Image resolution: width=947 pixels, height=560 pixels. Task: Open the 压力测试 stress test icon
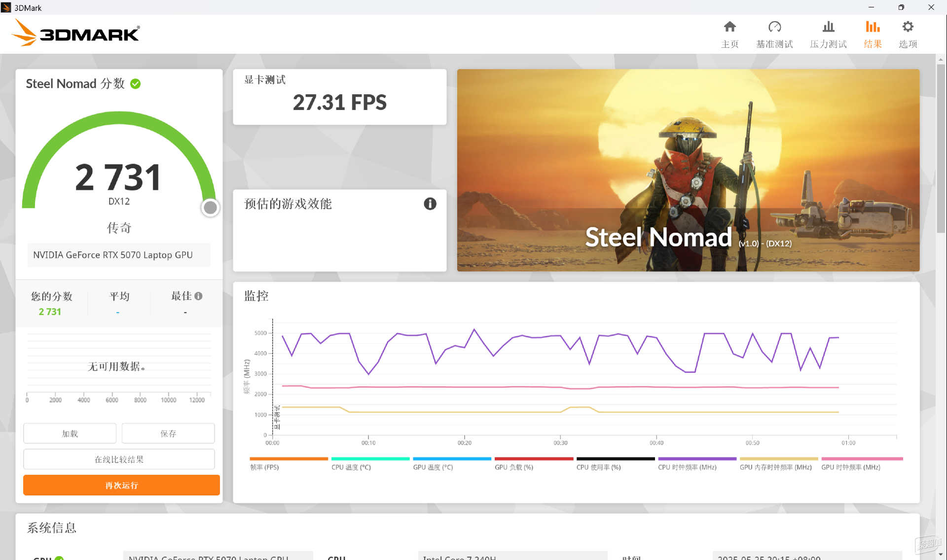click(x=828, y=27)
